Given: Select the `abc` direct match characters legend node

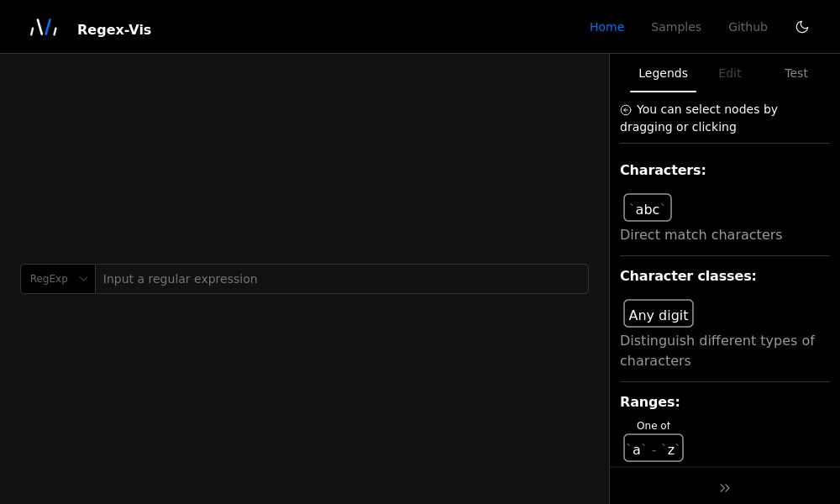Looking at the screenshot, I should (x=647, y=207).
